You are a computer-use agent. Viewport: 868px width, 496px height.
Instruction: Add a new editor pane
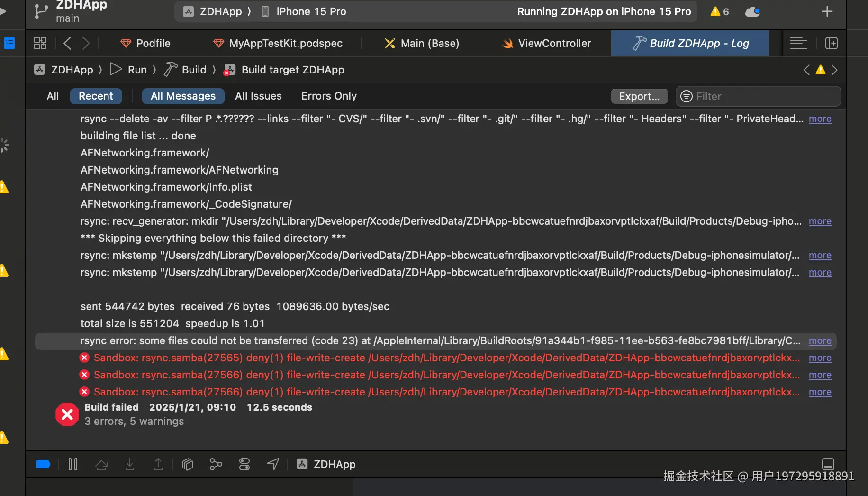831,43
